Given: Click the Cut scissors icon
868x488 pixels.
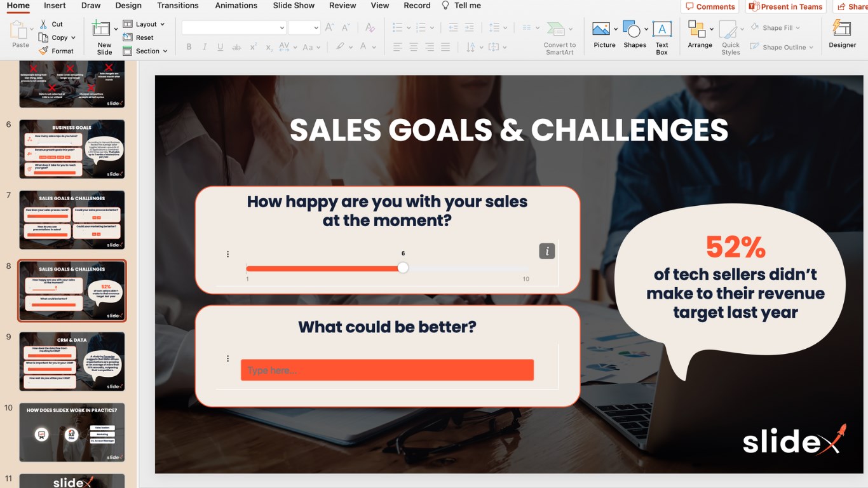Looking at the screenshot, I should [43, 24].
